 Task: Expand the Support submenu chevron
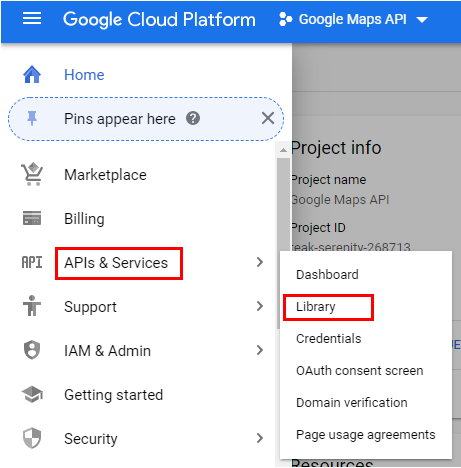pyautogui.click(x=260, y=306)
